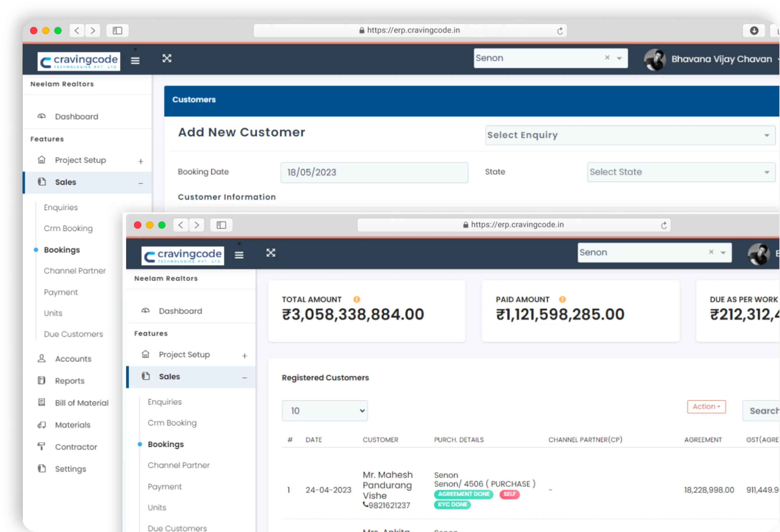Open Reports in back window sidebar

point(69,381)
